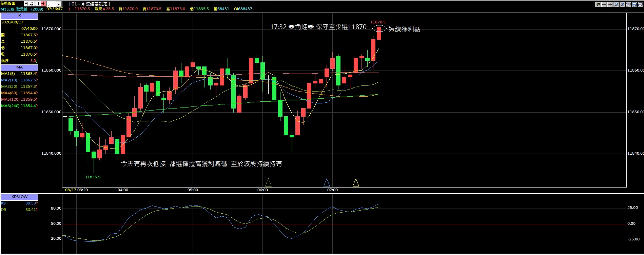The height and width of the screenshot is (255, 644).
Task: Select minute period 分
Action: (43, 4)
